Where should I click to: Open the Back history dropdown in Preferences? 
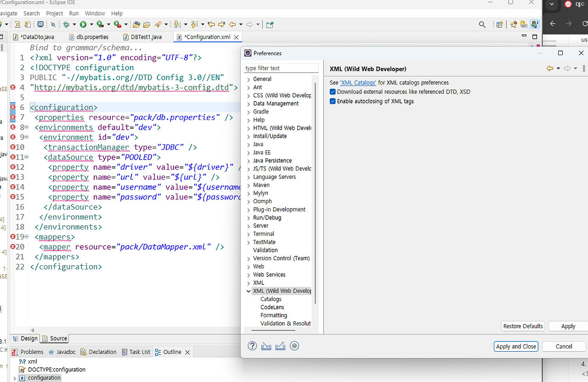click(558, 68)
